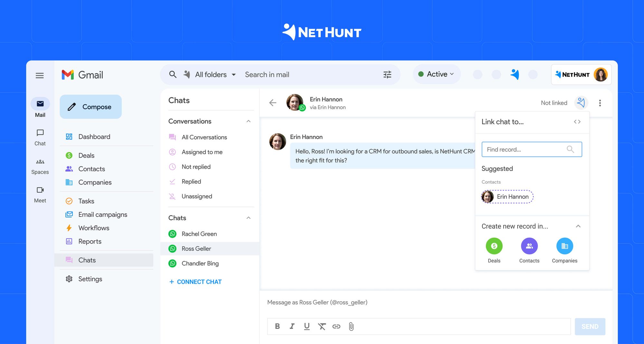Viewport: 644px width, 344px height.
Task: Collapse the Conversations section
Action: [248, 121]
